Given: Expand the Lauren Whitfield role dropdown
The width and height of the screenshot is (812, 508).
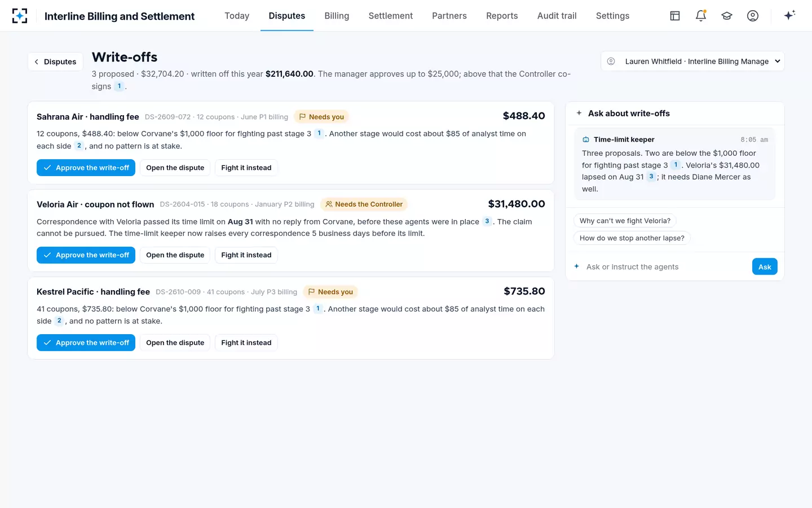Looking at the screenshot, I should 692,62.
